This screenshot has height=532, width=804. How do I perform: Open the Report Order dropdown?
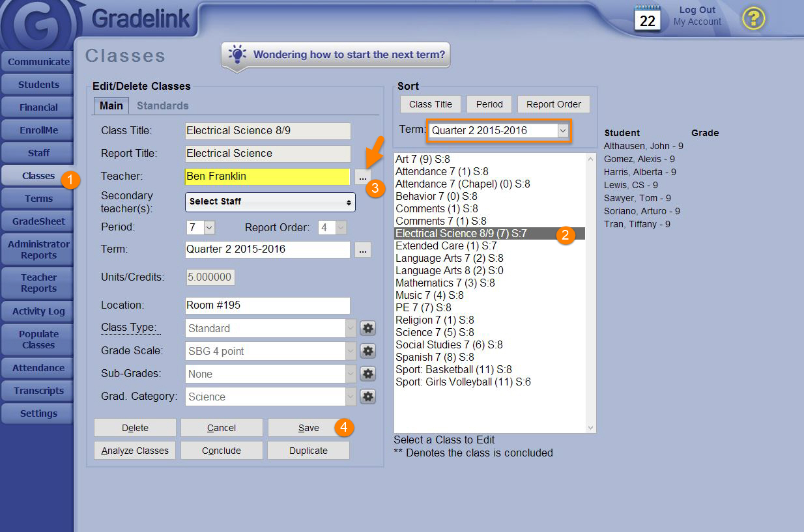[x=332, y=227]
